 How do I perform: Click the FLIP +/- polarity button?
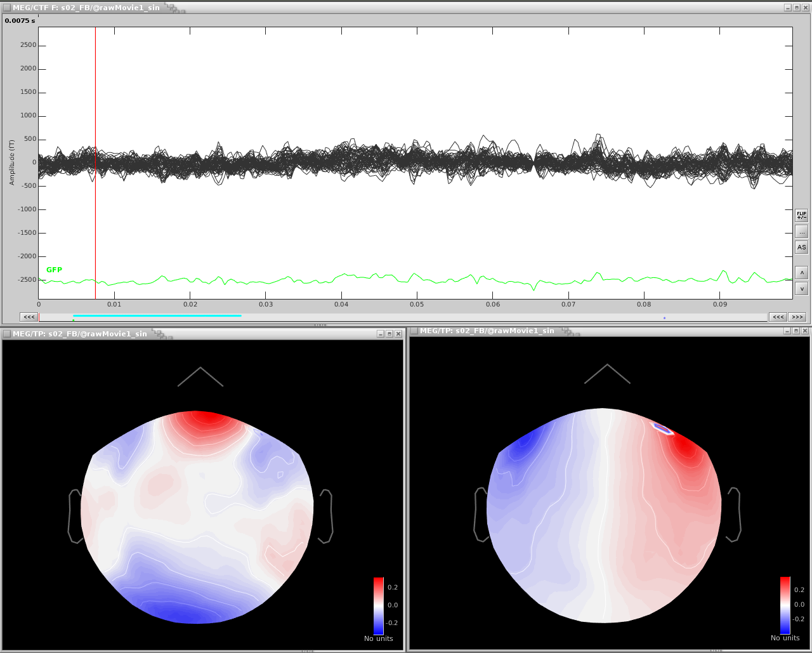[x=801, y=215]
